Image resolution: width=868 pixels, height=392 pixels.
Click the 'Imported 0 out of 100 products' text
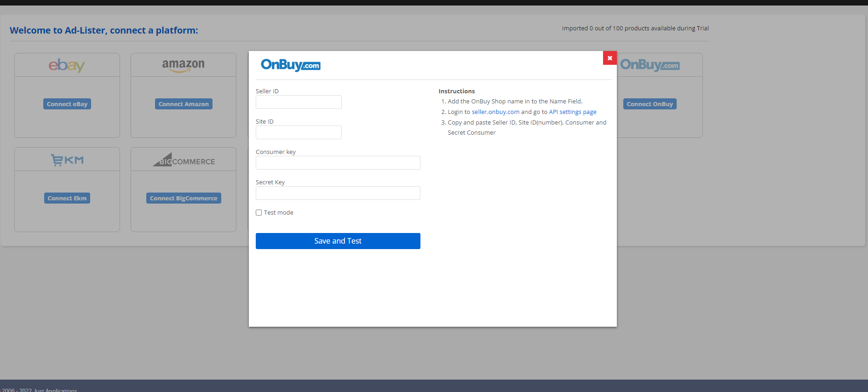(x=635, y=28)
